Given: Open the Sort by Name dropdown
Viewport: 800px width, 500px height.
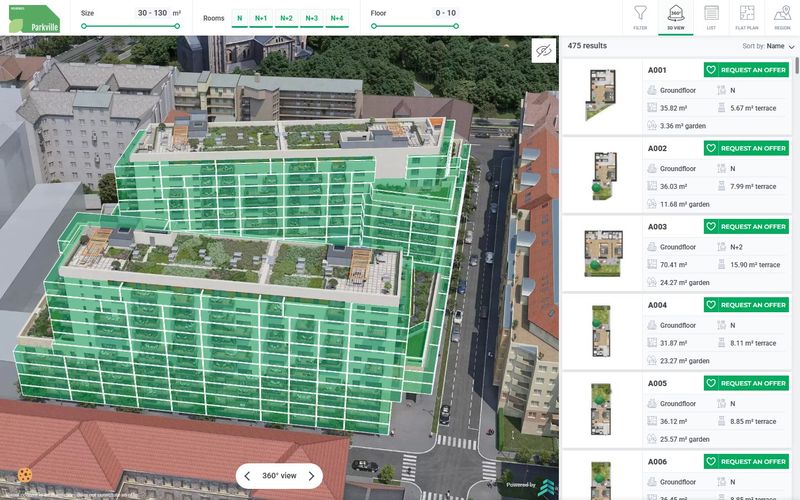Looking at the screenshot, I should click(x=768, y=46).
